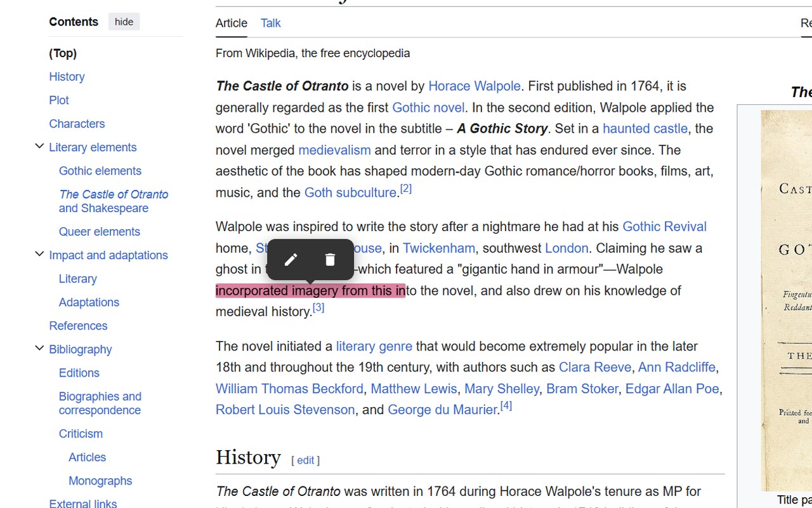Select Bibliography in the contents list
This screenshot has height=508, width=812.
click(81, 349)
